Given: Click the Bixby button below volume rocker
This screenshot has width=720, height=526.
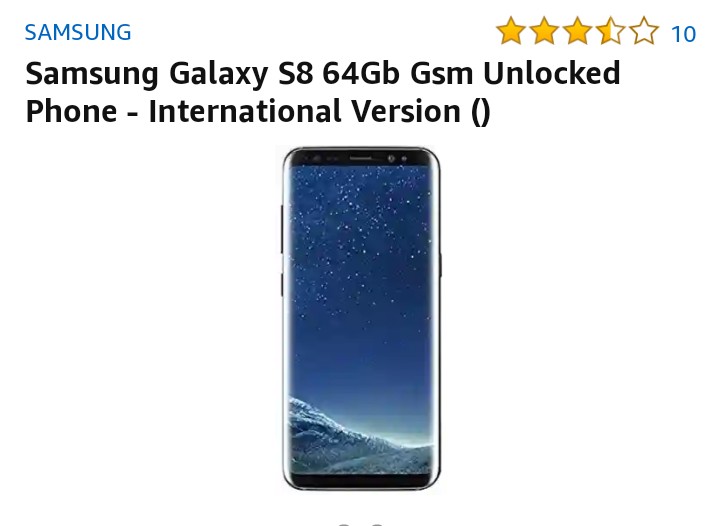Looking at the screenshot, I should 282,285.
